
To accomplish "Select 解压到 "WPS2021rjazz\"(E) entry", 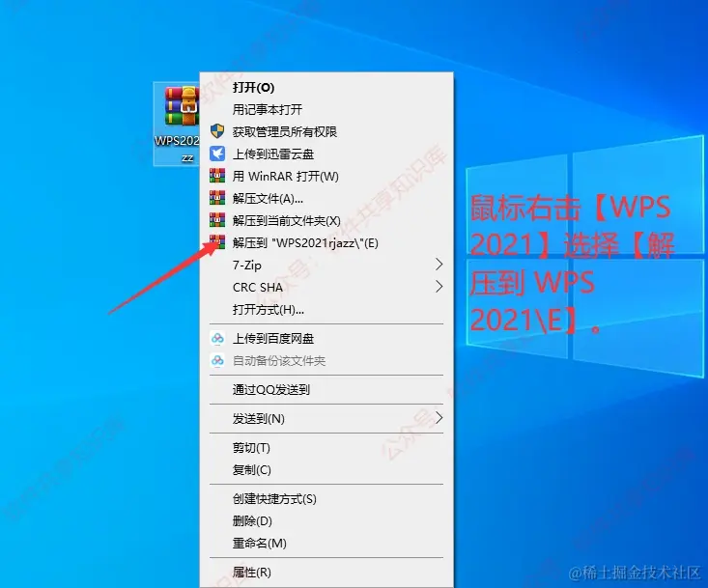I will coord(326,242).
